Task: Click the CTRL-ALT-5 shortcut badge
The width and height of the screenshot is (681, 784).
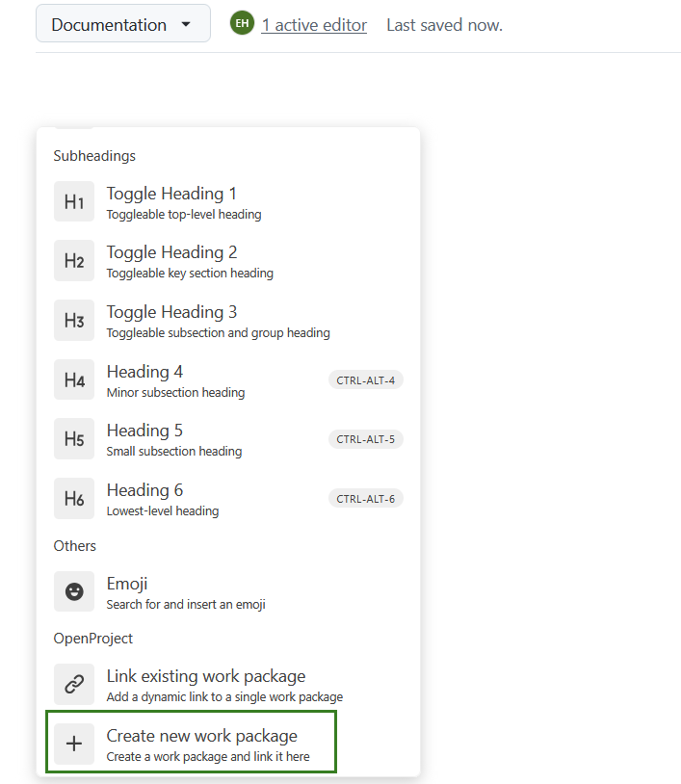Action: click(365, 439)
